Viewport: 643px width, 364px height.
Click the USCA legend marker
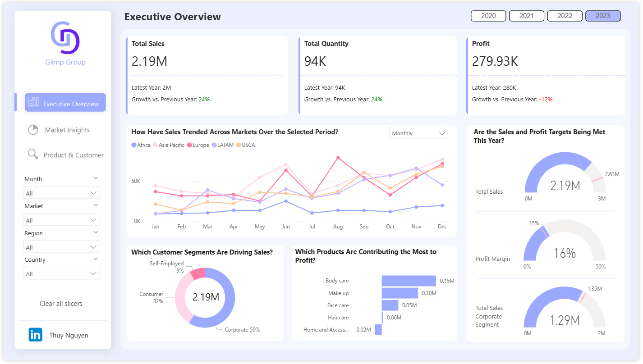tap(238, 145)
